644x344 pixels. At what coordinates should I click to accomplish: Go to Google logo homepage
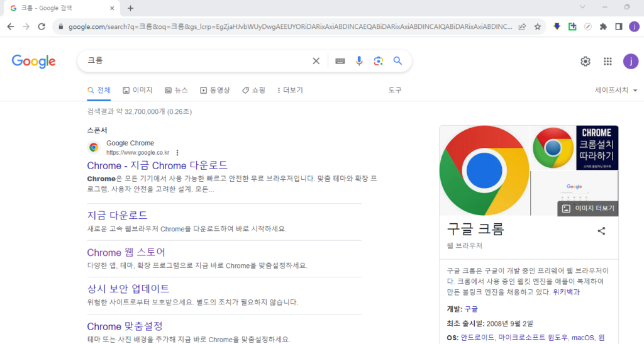34,62
